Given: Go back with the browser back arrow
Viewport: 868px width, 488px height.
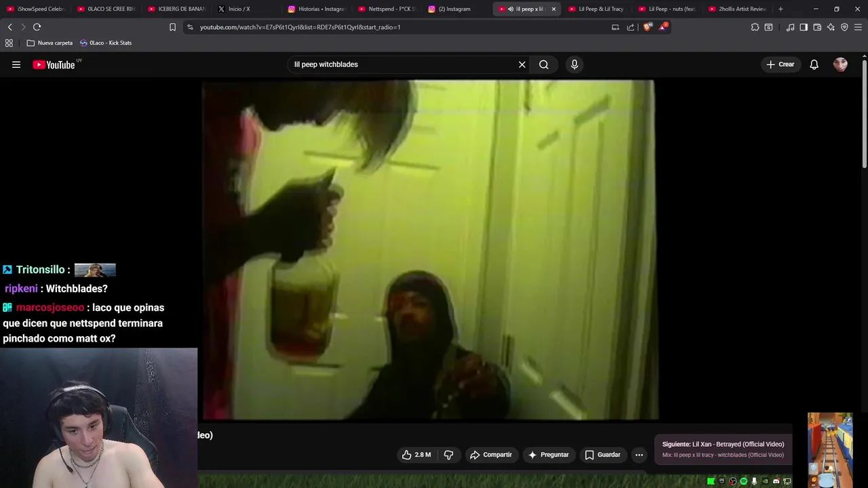Looking at the screenshot, I should [x=9, y=27].
